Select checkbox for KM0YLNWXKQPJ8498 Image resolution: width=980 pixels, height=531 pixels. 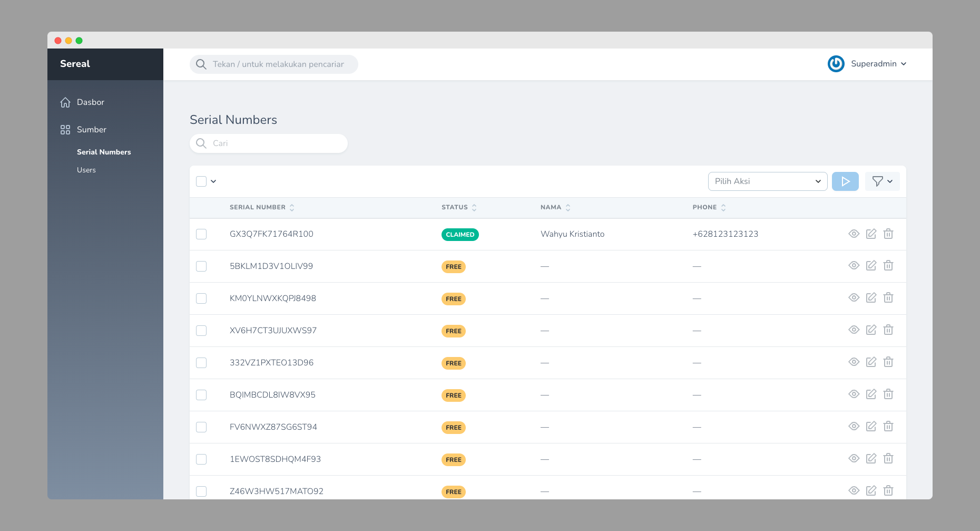tap(201, 298)
